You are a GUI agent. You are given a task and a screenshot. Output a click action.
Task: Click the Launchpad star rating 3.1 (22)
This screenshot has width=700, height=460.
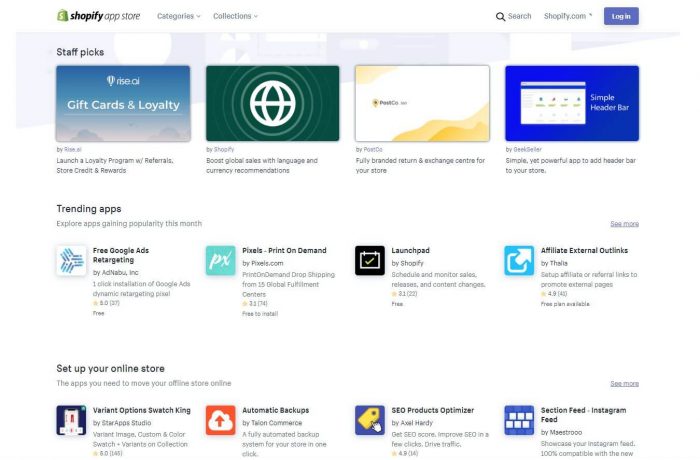(x=404, y=294)
